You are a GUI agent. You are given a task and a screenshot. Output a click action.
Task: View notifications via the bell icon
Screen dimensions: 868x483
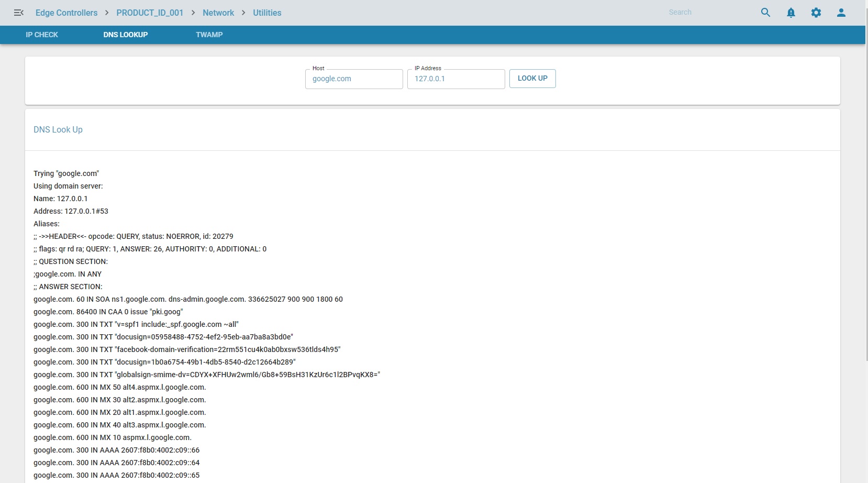tap(791, 12)
